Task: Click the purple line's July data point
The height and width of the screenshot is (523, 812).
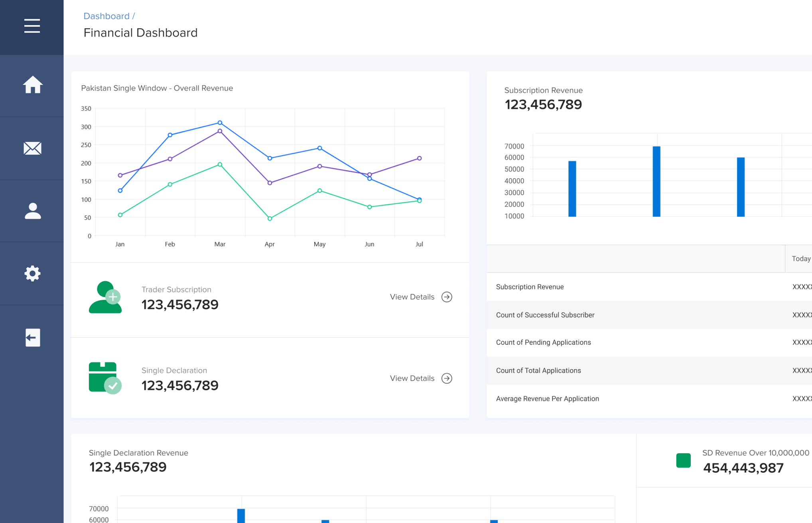Action: (419, 158)
